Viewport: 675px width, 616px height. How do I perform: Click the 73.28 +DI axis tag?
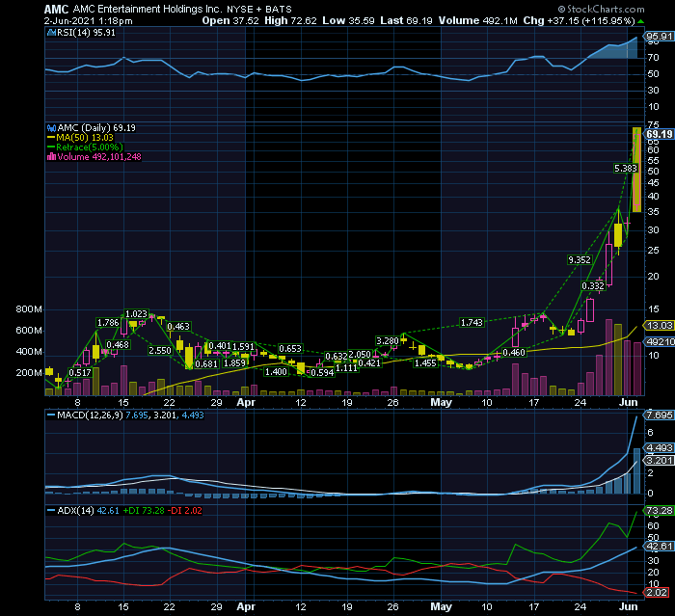pos(659,511)
